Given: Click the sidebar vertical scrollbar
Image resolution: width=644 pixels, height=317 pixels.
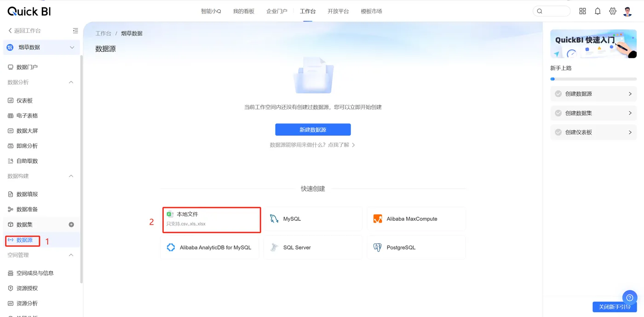Looking at the screenshot, I should tap(81, 169).
